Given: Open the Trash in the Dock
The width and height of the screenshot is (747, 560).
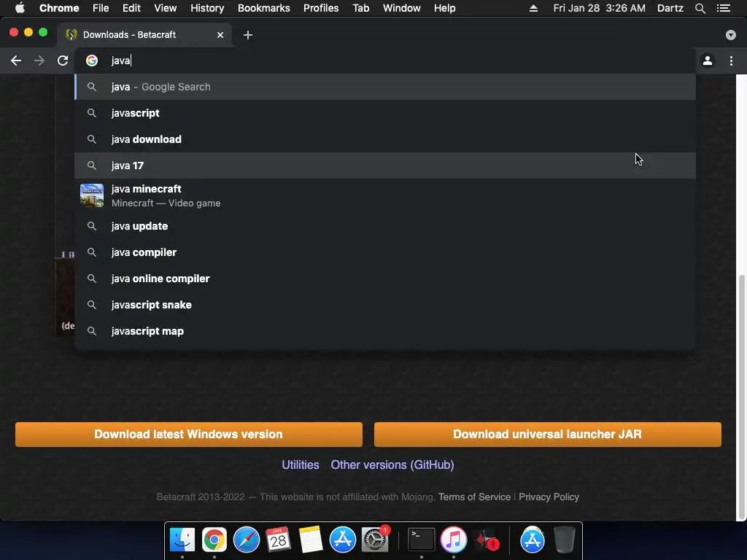Looking at the screenshot, I should click(x=565, y=540).
